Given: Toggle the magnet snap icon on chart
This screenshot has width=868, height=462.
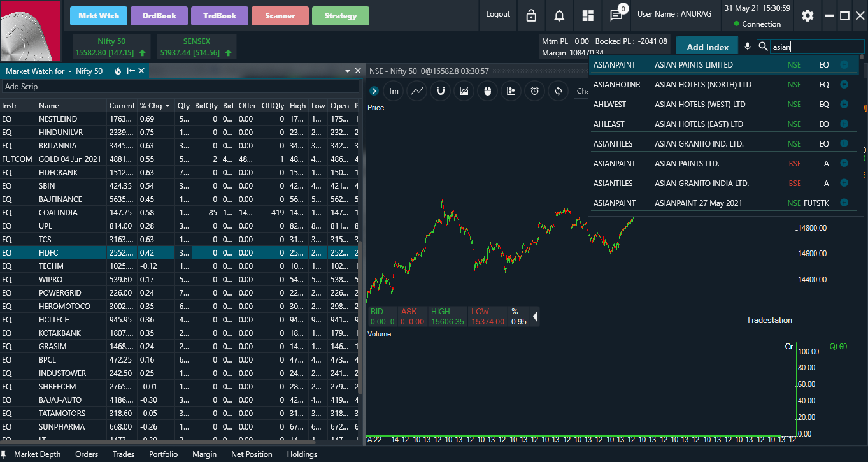Looking at the screenshot, I should pyautogui.click(x=441, y=91).
